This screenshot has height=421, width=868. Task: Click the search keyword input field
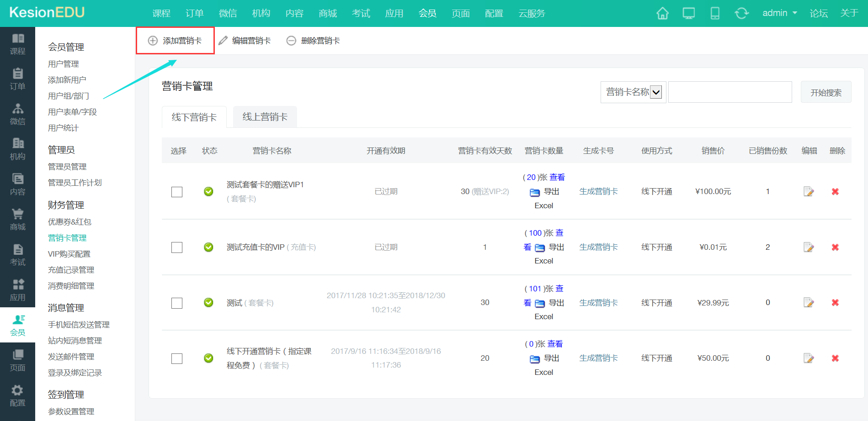tap(730, 92)
